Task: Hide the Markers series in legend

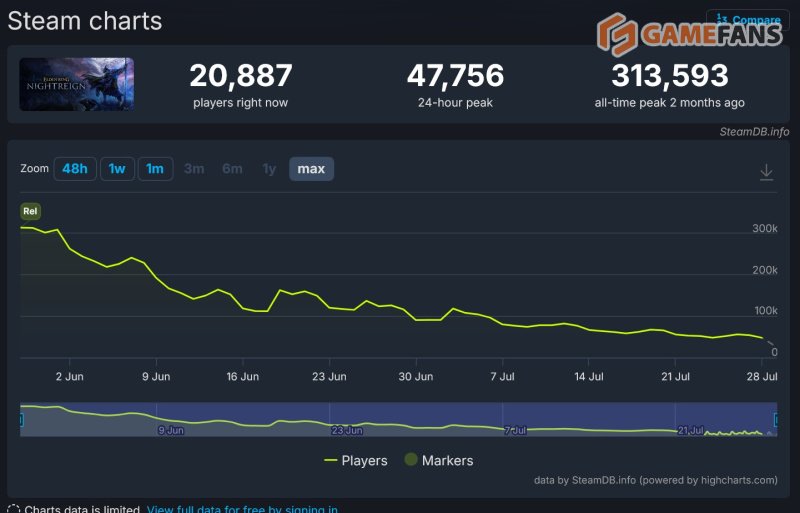Action: coord(438,461)
